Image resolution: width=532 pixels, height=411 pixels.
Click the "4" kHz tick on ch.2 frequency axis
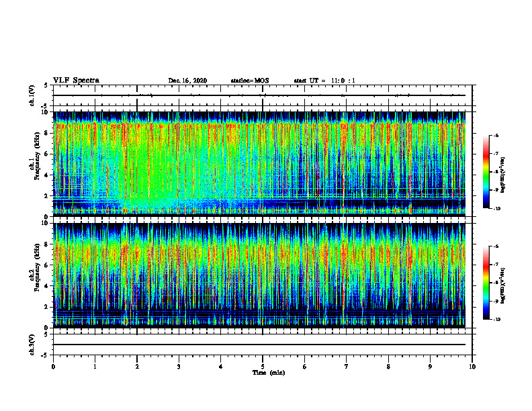coord(47,286)
